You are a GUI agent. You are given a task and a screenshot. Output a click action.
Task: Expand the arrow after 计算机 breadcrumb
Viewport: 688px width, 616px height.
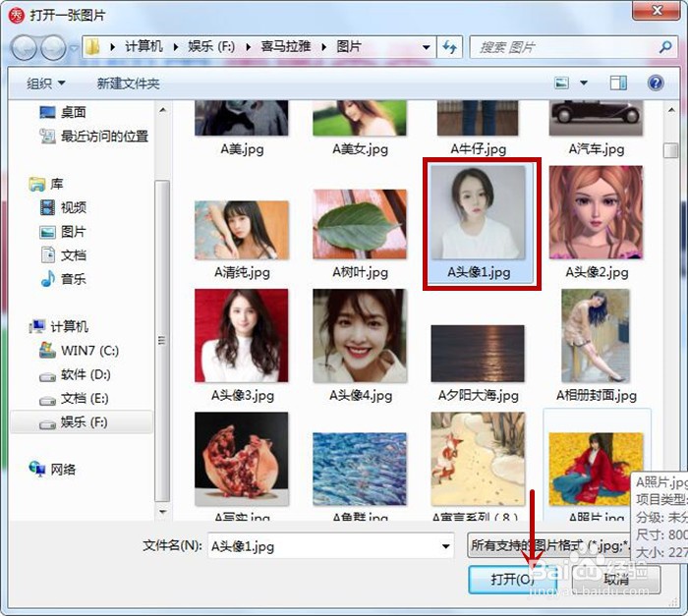(176, 47)
